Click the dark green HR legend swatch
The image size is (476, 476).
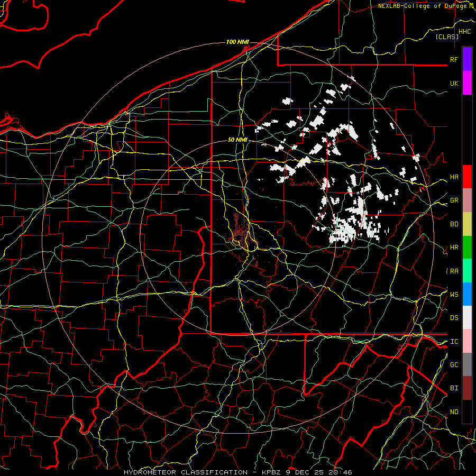coord(467,247)
